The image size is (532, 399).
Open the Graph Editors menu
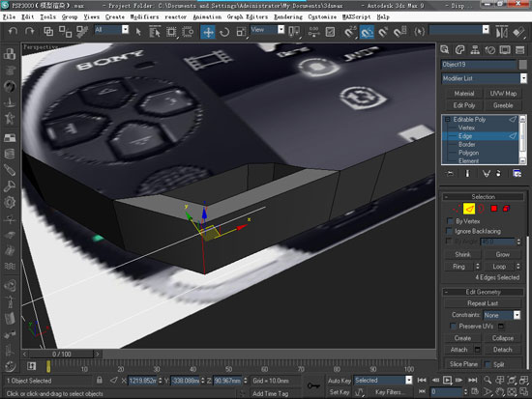[x=248, y=17]
